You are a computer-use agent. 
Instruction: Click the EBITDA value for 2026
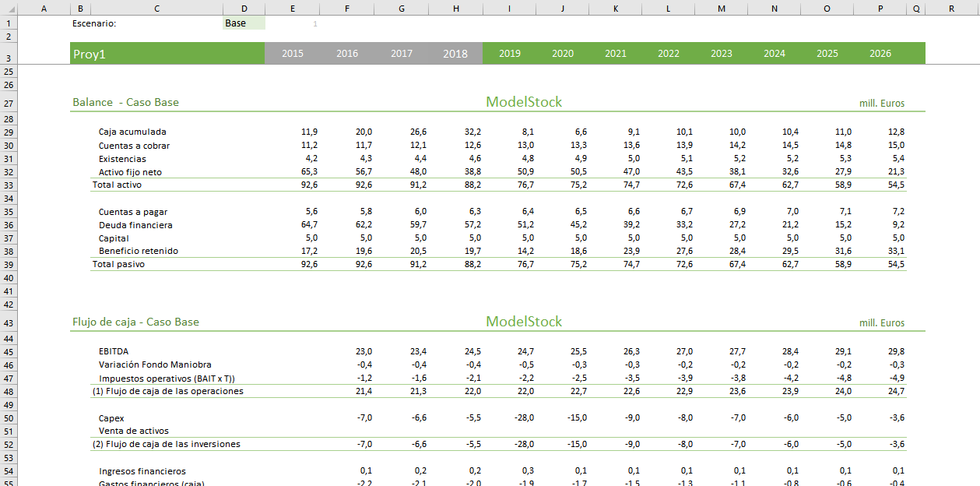pos(896,351)
